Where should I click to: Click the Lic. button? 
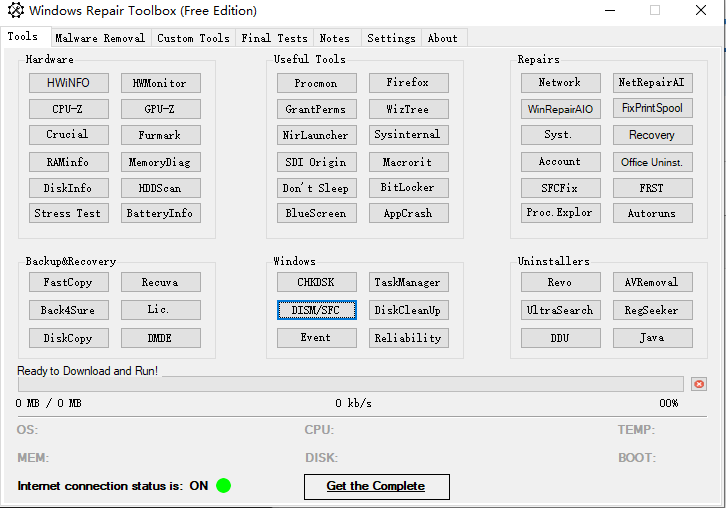point(161,310)
